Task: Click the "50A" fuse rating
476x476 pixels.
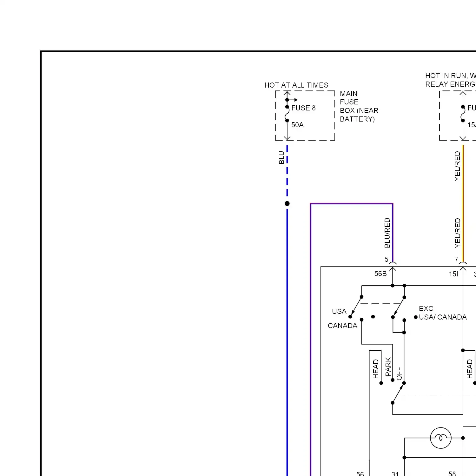Action: 297,125
